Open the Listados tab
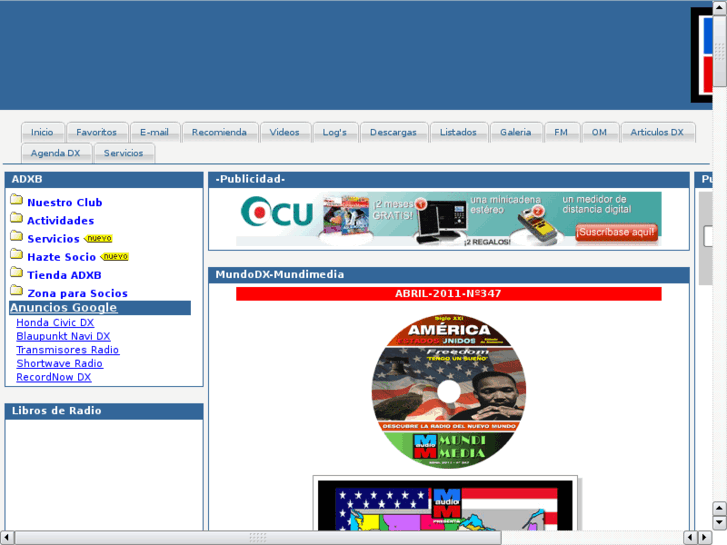 point(458,132)
